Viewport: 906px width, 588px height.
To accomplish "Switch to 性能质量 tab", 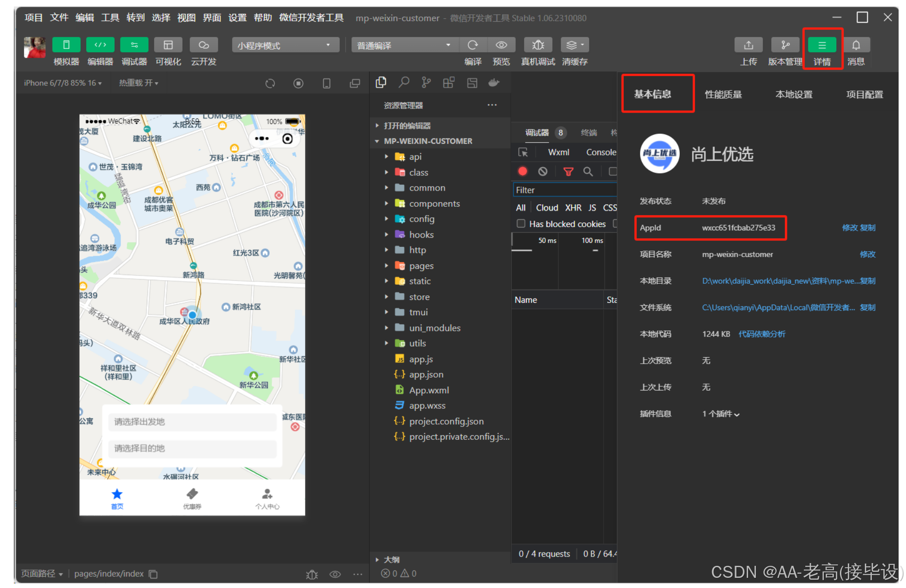I will point(723,94).
